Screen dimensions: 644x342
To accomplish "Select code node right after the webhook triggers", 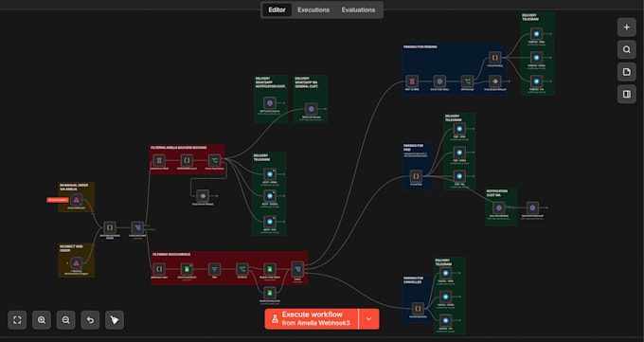I will tap(110, 227).
